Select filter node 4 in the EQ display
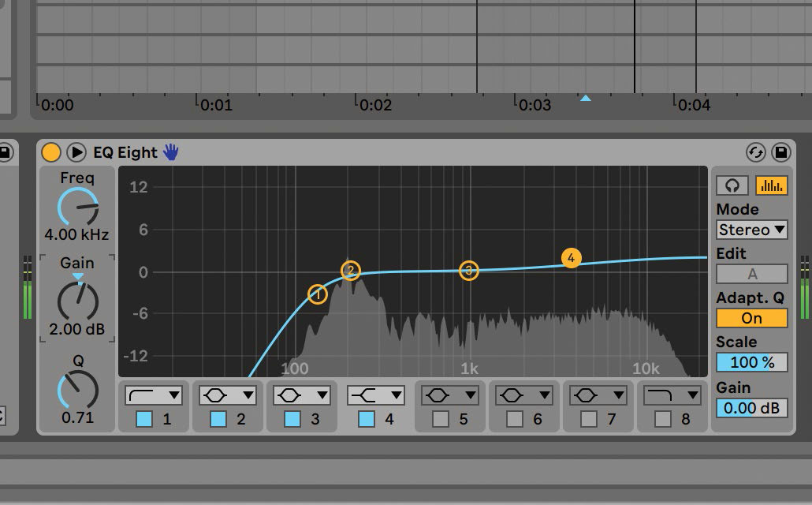This screenshot has width=812, height=505. 572,258
